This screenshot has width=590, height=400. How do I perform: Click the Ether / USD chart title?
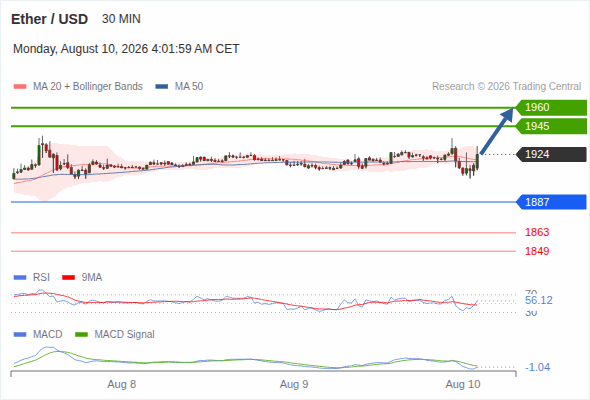pyautogui.click(x=49, y=19)
